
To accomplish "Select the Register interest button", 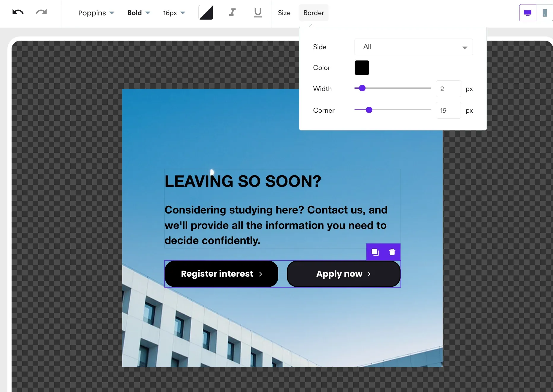I will pos(221,274).
